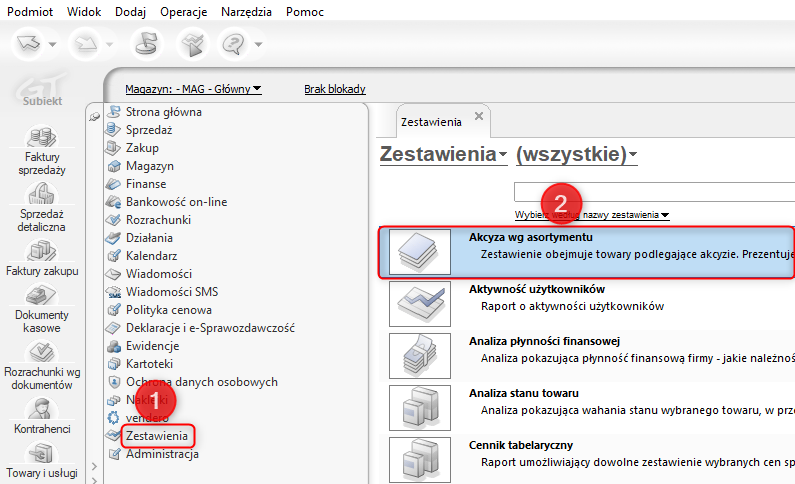The height and width of the screenshot is (484, 795).
Task: Select Akcyza wg asortymentu report
Action: pos(587,252)
